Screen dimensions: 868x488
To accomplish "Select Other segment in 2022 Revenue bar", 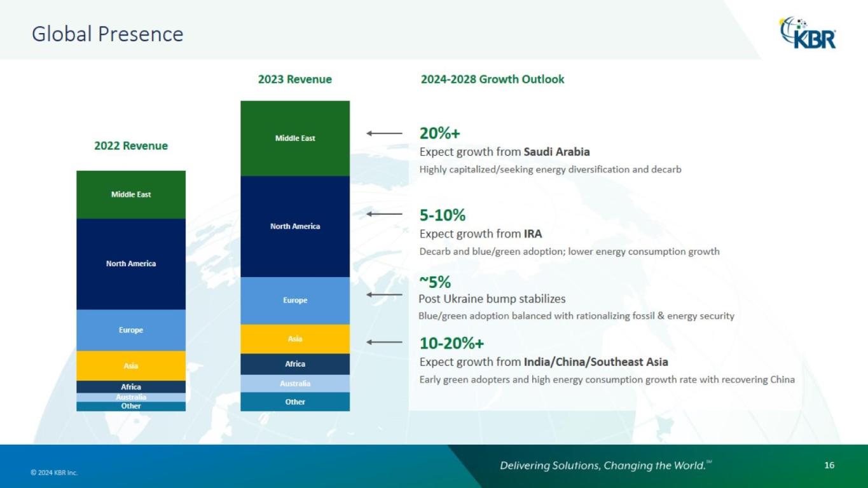I will pos(131,406).
